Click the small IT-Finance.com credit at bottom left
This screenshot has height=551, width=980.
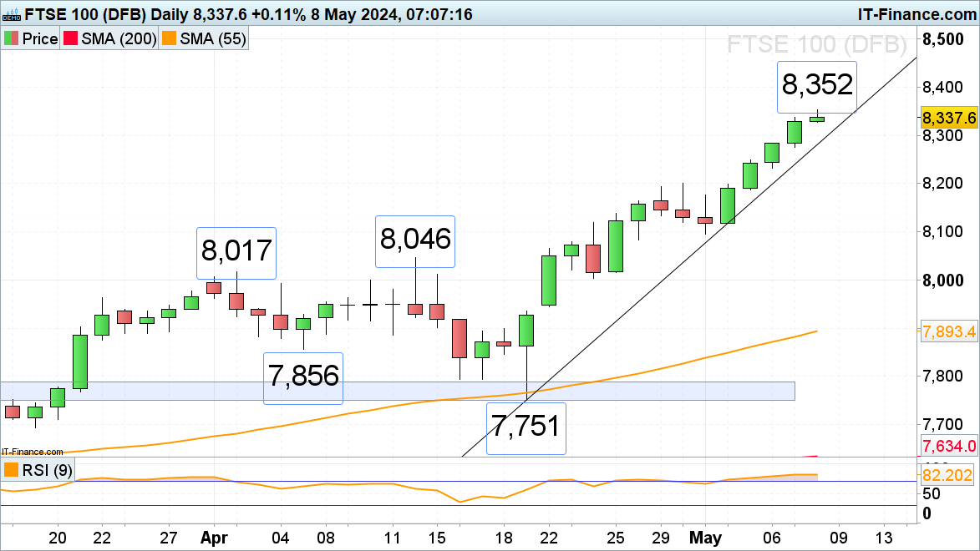(33, 452)
